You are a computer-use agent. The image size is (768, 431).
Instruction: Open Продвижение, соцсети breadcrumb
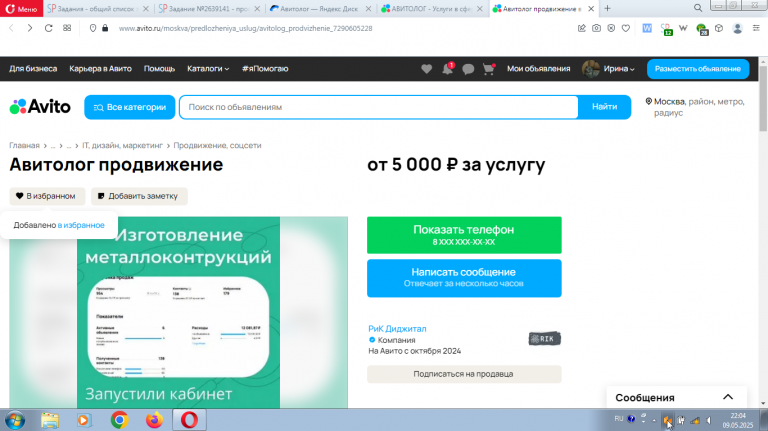click(x=217, y=145)
